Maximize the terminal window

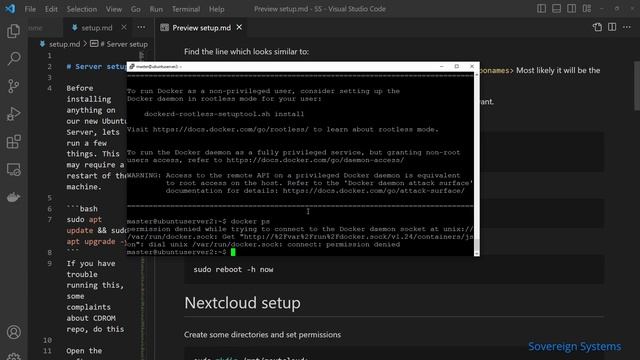click(x=457, y=66)
